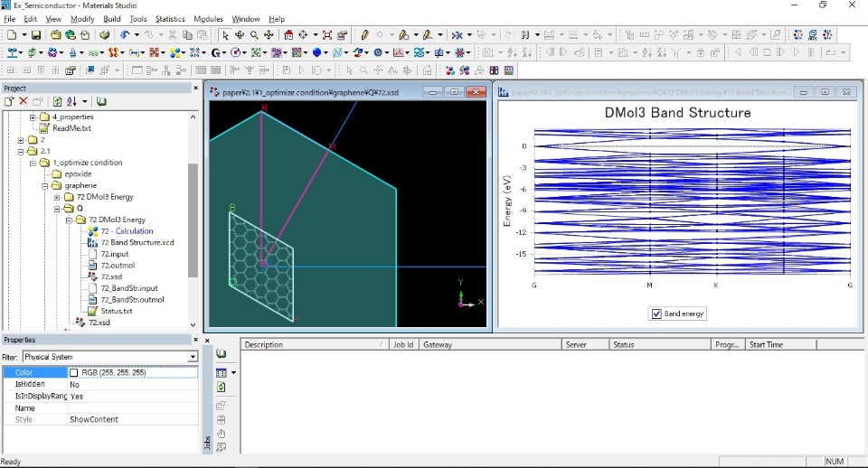Select the 3D Viewer selection arrow tool

[225, 35]
